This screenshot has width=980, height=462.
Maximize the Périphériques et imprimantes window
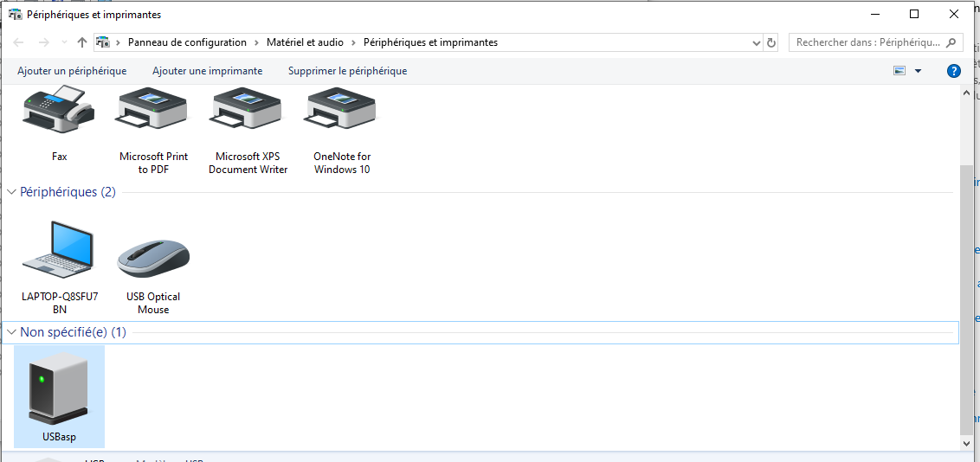point(913,15)
